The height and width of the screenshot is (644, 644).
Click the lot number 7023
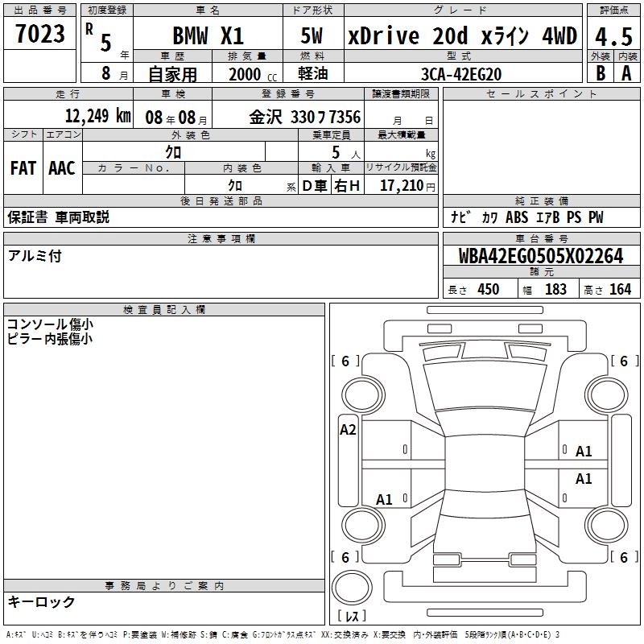[39, 33]
